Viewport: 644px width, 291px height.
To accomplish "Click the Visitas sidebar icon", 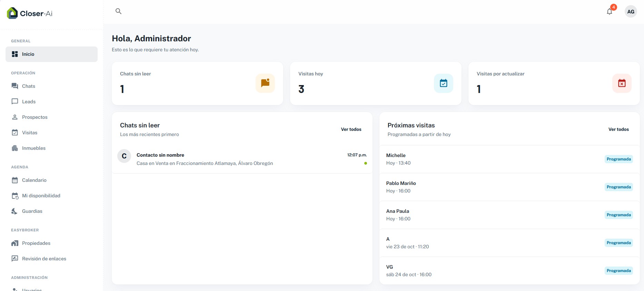I will (x=15, y=133).
